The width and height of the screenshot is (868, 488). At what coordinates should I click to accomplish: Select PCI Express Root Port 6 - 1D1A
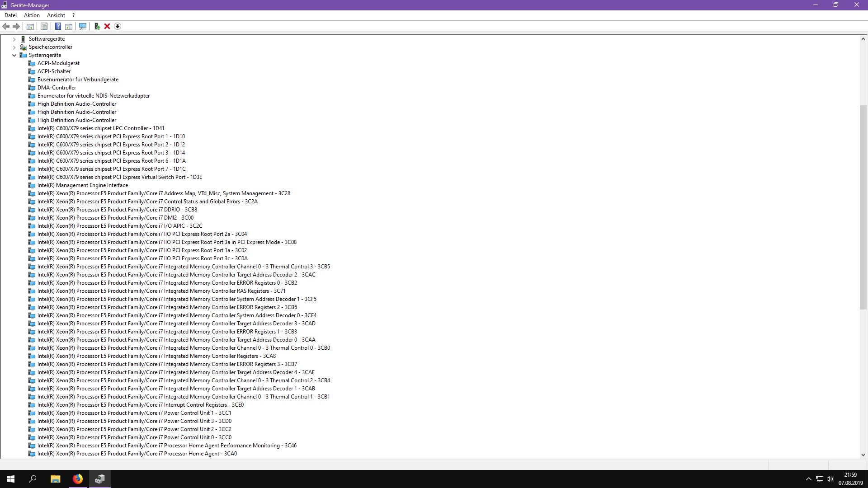coord(112,161)
